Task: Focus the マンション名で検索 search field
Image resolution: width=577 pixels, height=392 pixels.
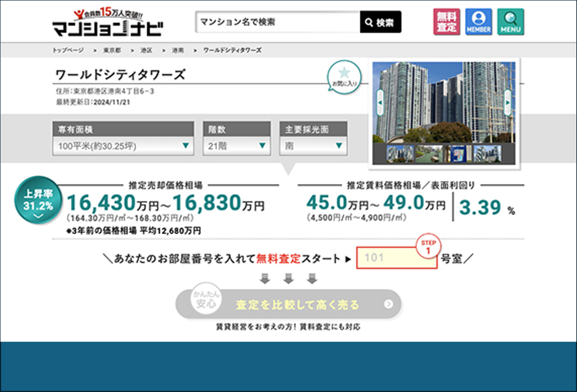Action: click(x=278, y=22)
